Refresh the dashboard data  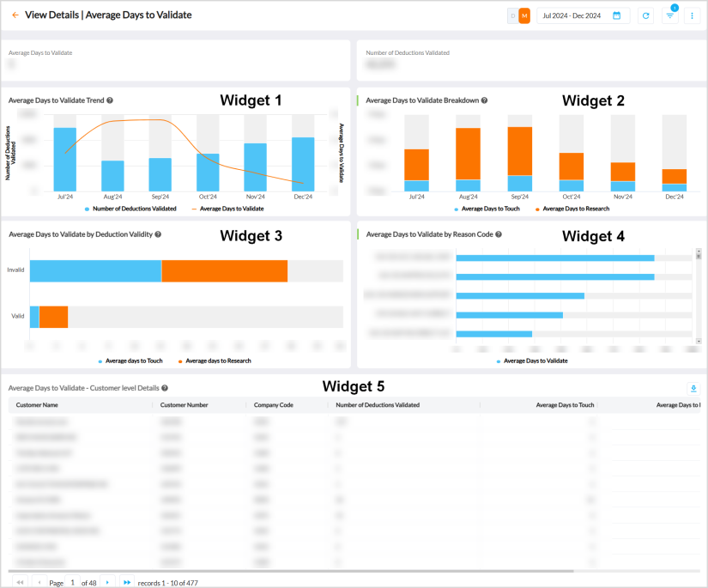point(645,15)
